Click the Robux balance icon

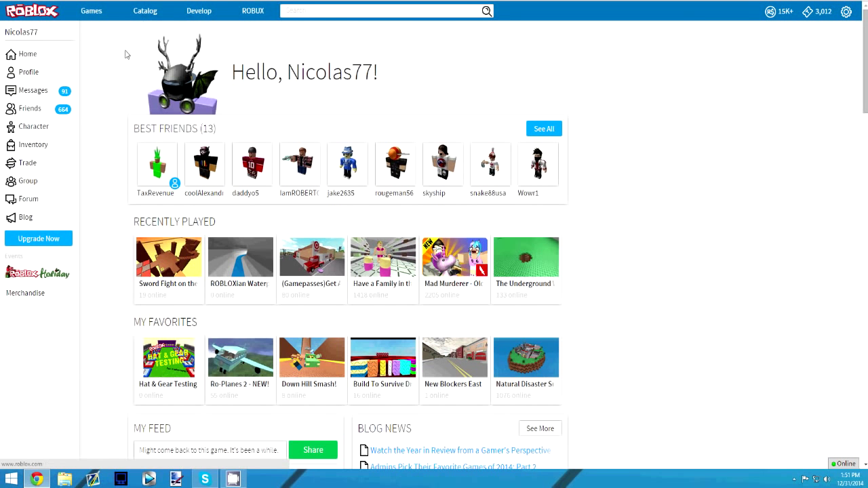[770, 12]
